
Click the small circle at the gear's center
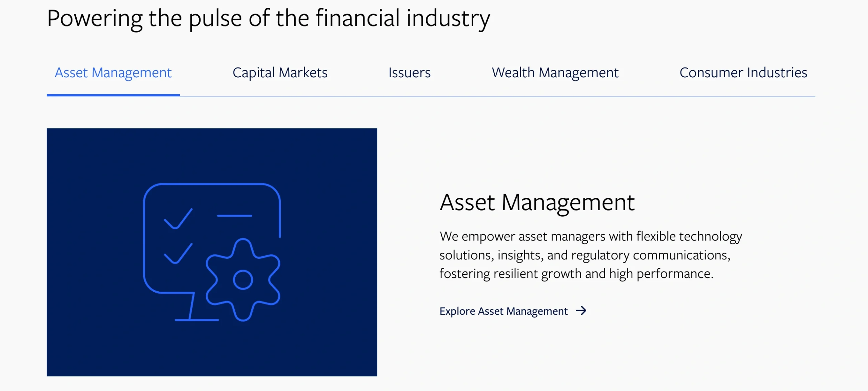coord(243,280)
